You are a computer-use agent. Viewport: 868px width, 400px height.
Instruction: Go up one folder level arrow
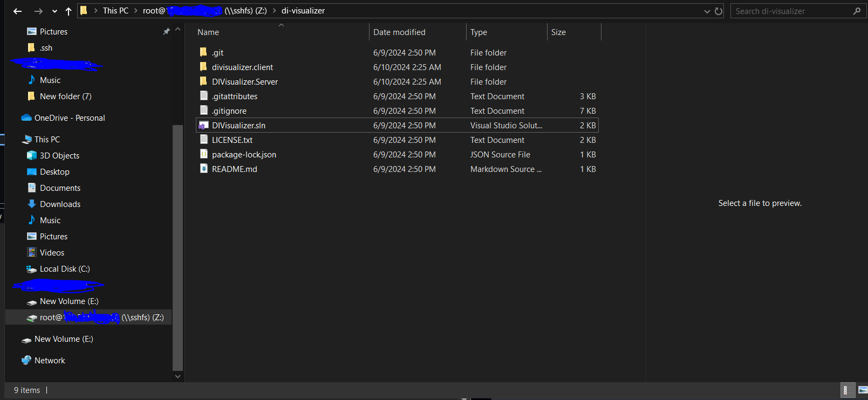click(69, 11)
